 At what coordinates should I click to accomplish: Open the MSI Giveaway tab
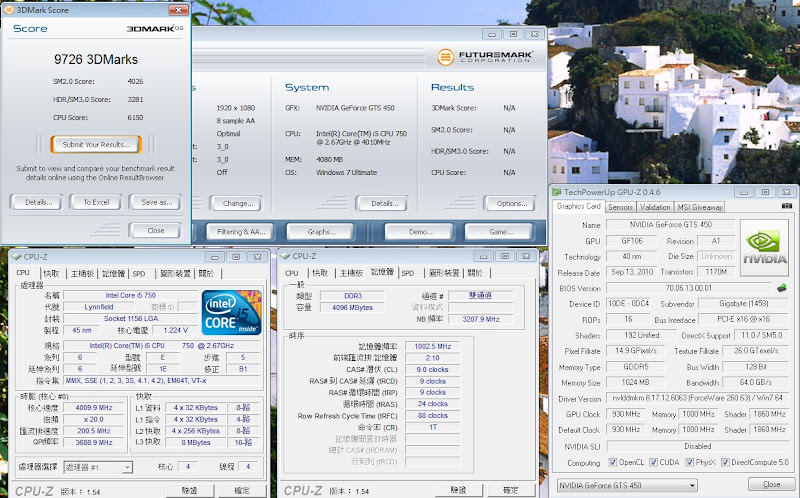[x=700, y=207]
